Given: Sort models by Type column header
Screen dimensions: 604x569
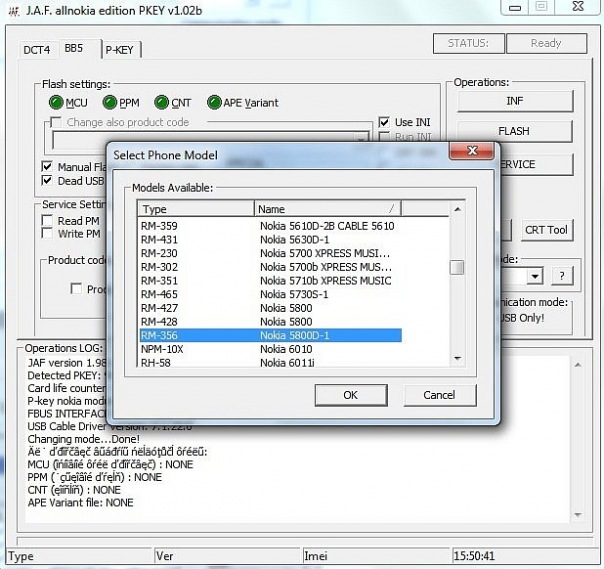Looking at the screenshot, I should (195, 209).
